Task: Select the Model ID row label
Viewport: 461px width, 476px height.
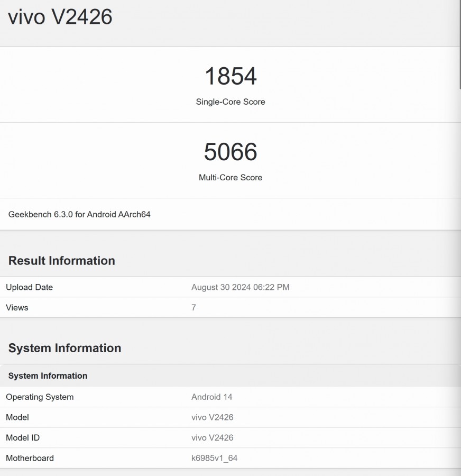Action: click(x=23, y=437)
